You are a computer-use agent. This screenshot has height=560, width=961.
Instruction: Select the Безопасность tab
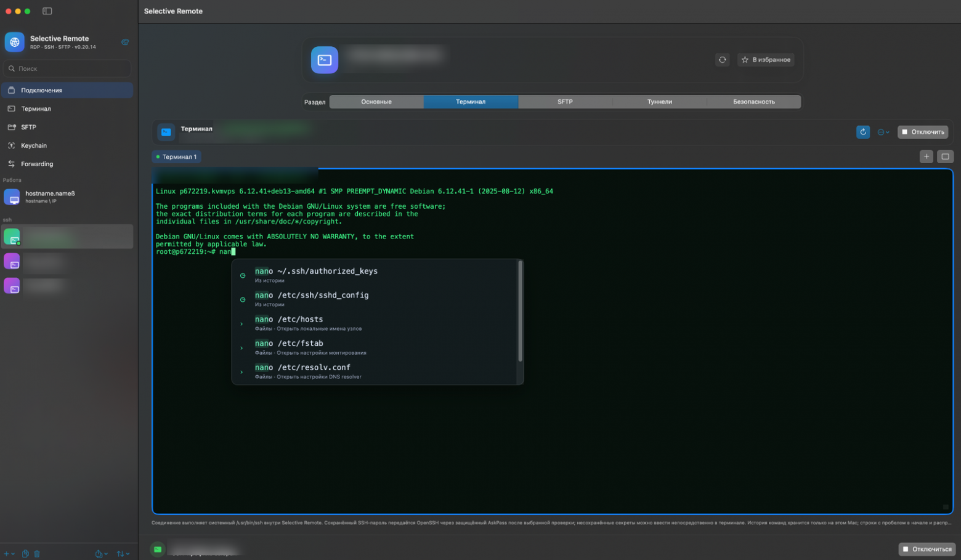(x=754, y=102)
